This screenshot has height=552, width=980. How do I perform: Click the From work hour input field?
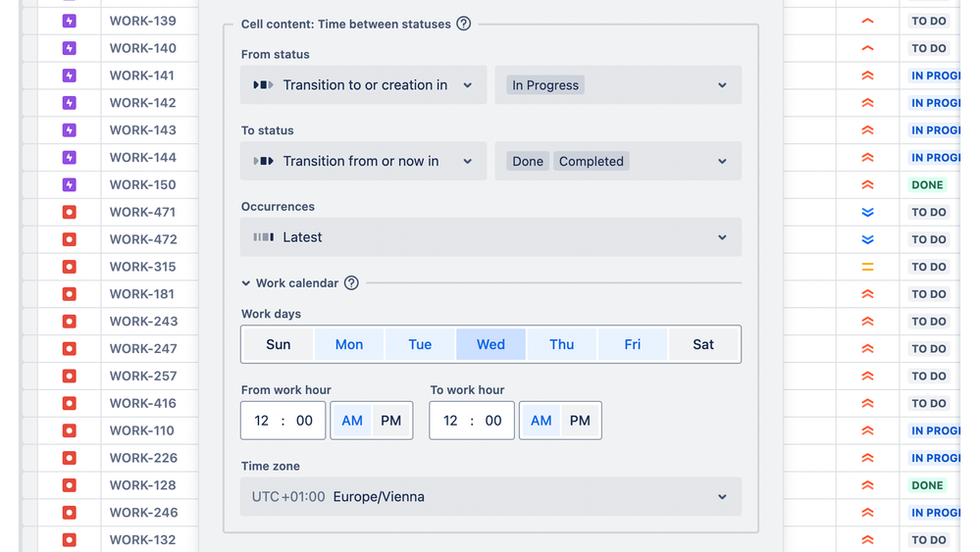[283, 421]
